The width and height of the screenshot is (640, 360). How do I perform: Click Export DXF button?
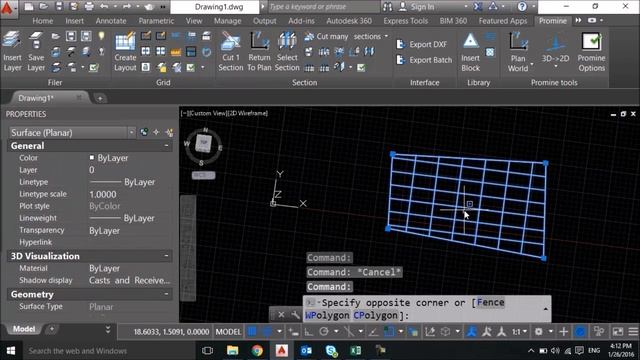[422, 44]
